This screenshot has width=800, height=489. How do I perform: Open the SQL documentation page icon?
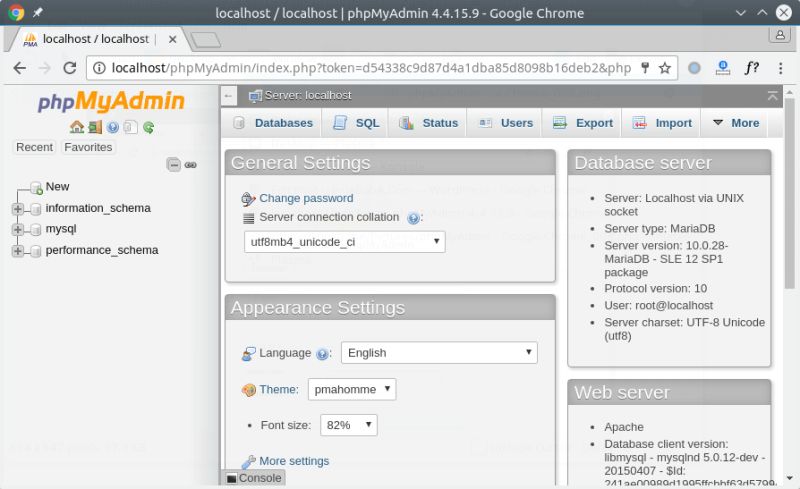tap(131, 127)
